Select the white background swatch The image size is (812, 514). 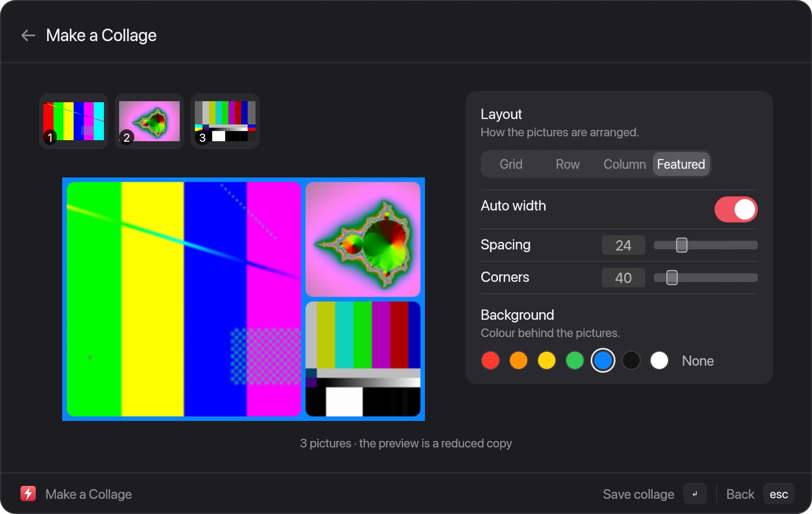[x=659, y=360]
